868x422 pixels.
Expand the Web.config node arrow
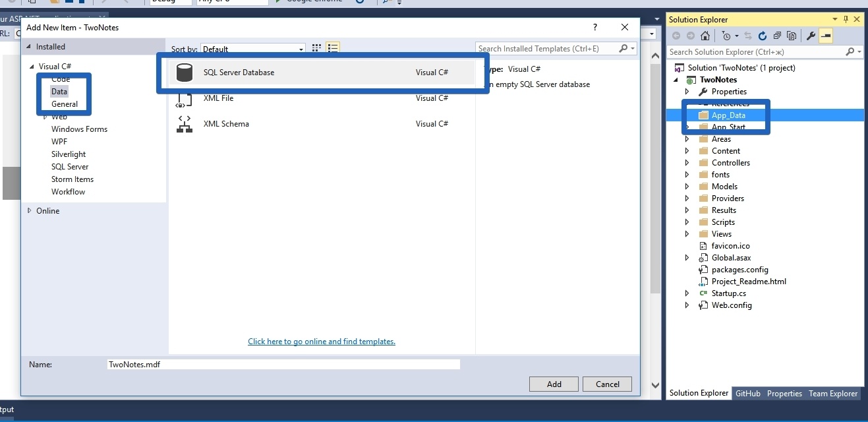(x=687, y=305)
